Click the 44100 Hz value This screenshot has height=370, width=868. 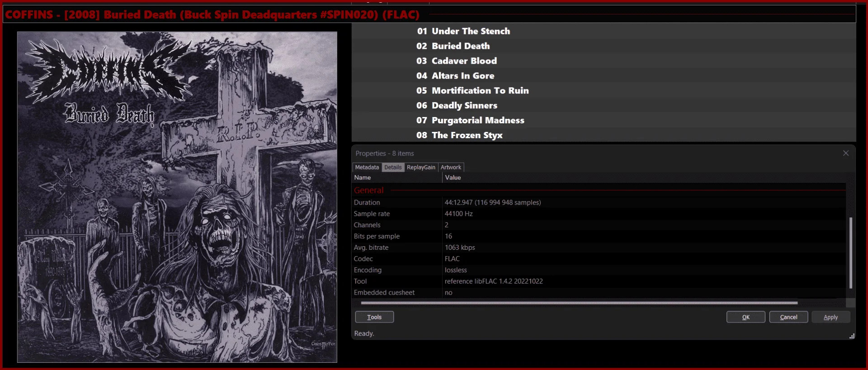[x=458, y=214]
